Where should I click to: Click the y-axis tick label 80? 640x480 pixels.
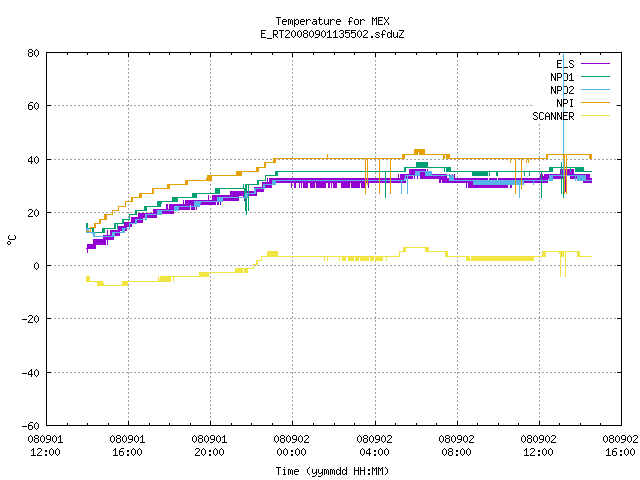pyautogui.click(x=33, y=53)
